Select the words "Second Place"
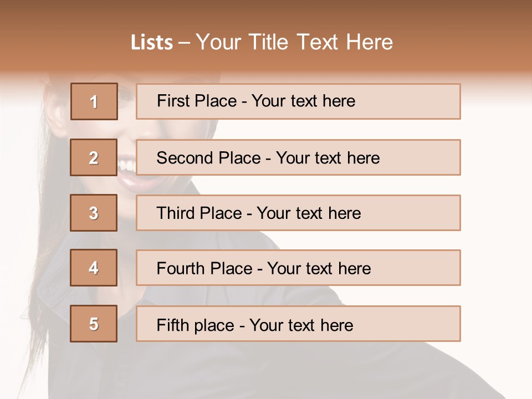 coord(208,158)
